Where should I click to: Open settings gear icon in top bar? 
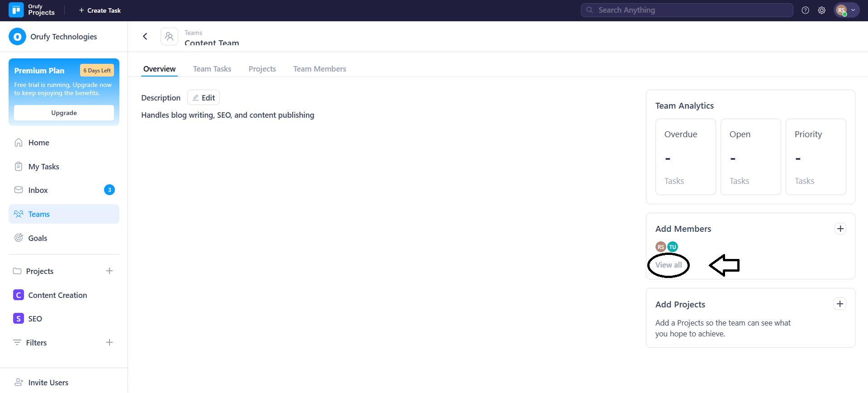[821, 10]
